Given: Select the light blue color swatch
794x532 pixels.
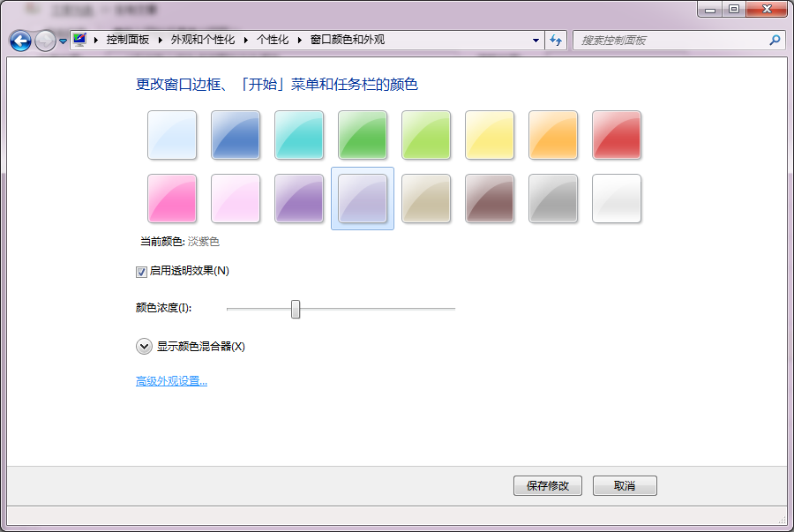Looking at the screenshot, I should (x=172, y=135).
